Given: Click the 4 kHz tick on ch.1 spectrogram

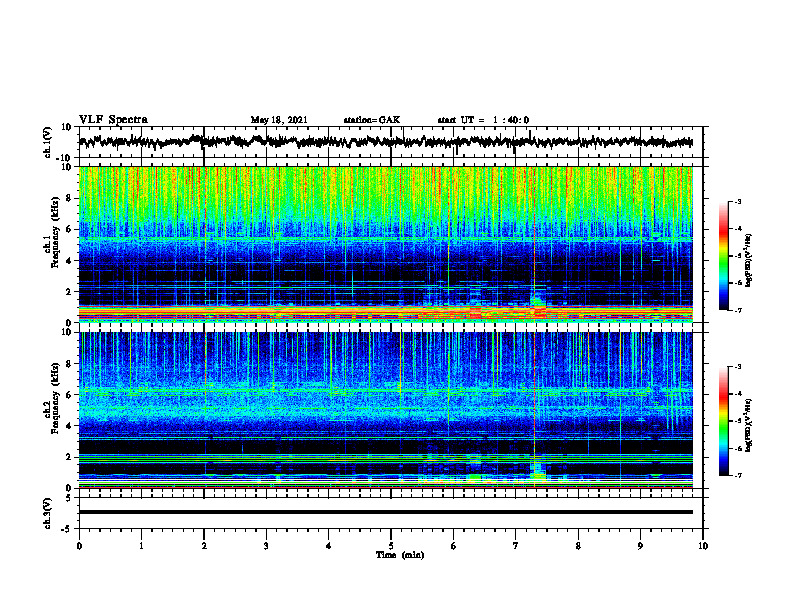Looking at the screenshot, I should click(69, 261).
